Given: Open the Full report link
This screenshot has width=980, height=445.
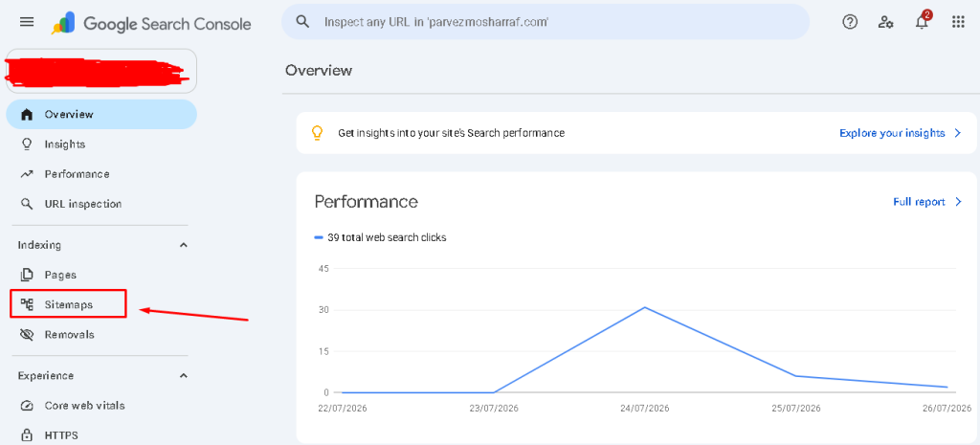Looking at the screenshot, I should (919, 202).
